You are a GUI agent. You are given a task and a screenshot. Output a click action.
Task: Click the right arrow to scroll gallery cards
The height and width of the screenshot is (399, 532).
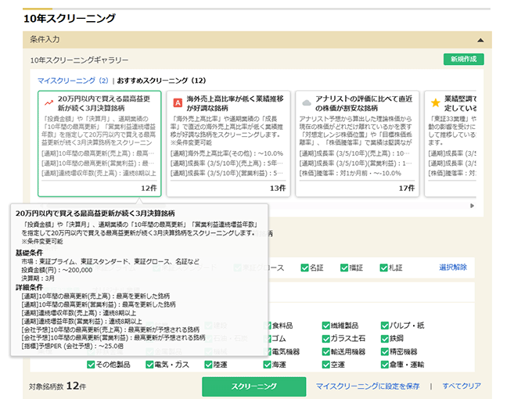[x=472, y=206]
